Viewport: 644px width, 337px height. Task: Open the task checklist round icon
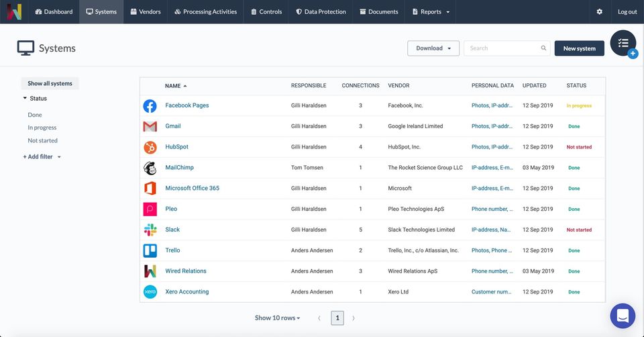click(x=623, y=43)
